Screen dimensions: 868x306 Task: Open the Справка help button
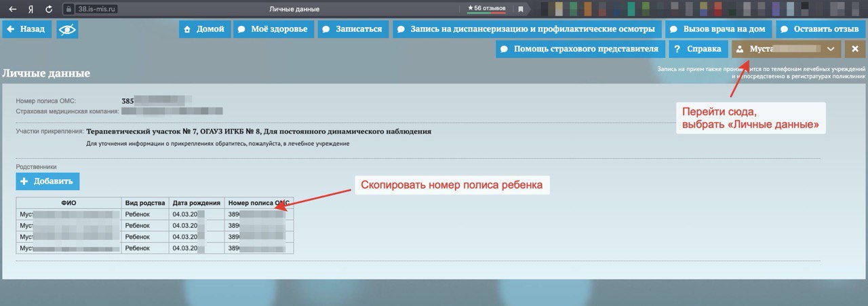tap(698, 49)
